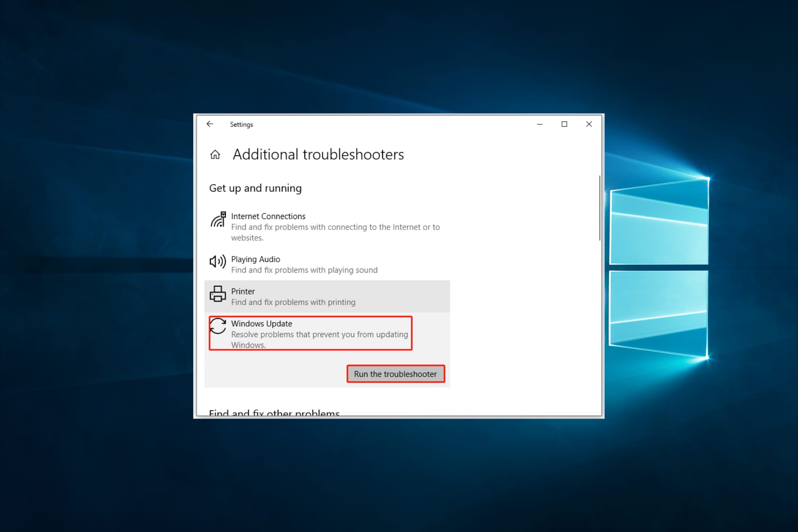The image size is (798, 532).
Task: Click the Windows Update sync arrows icon
Action: [x=218, y=326]
